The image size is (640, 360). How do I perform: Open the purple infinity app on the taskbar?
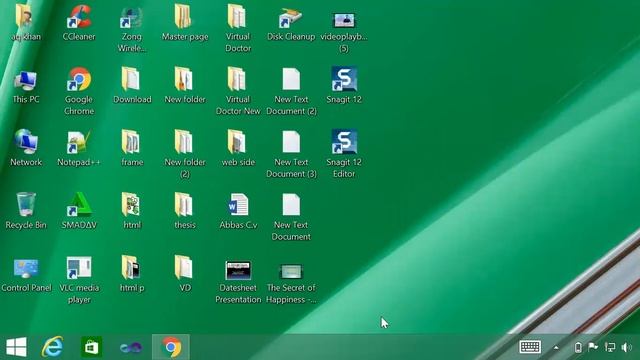click(x=131, y=347)
